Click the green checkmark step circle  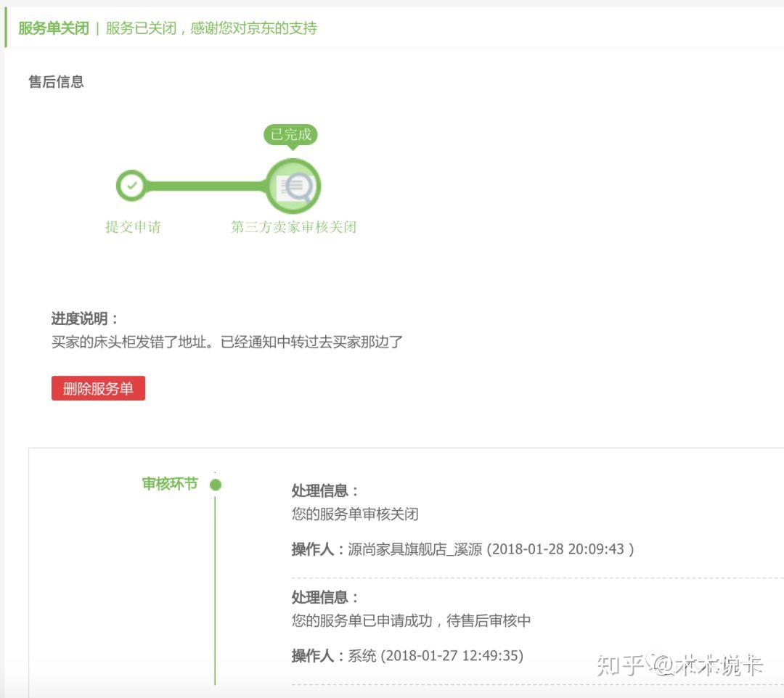[131, 186]
